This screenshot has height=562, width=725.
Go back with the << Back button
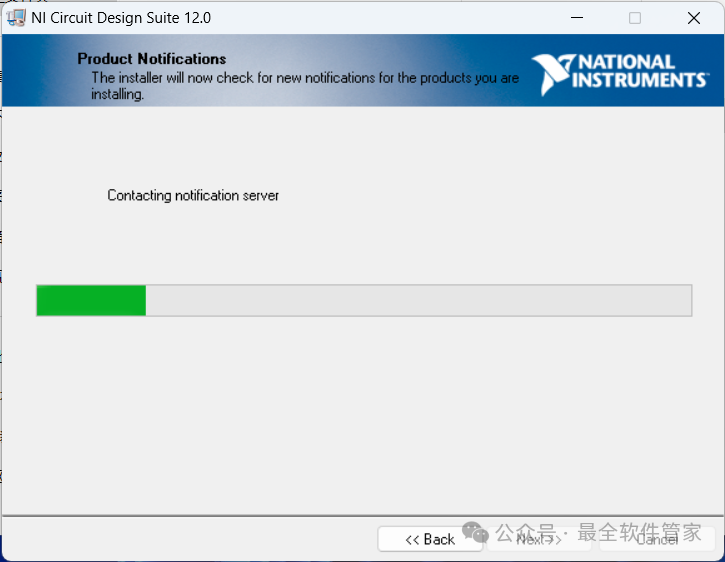(x=430, y=539)
